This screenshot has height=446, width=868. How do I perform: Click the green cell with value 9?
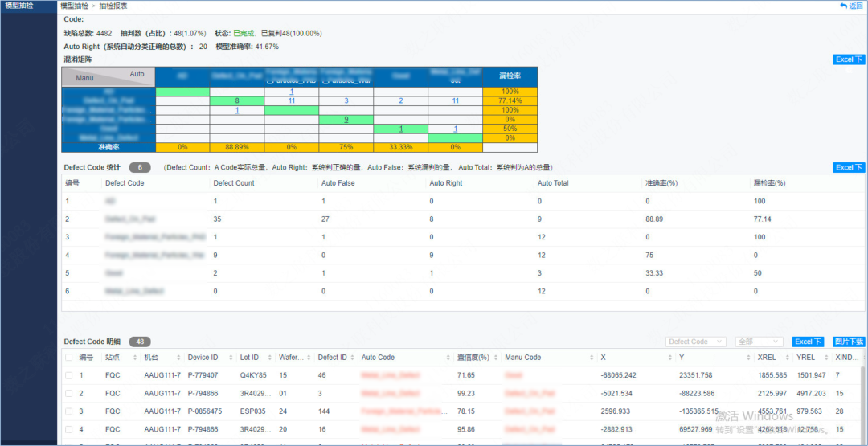pyautogui.click(x=346, y=119)
